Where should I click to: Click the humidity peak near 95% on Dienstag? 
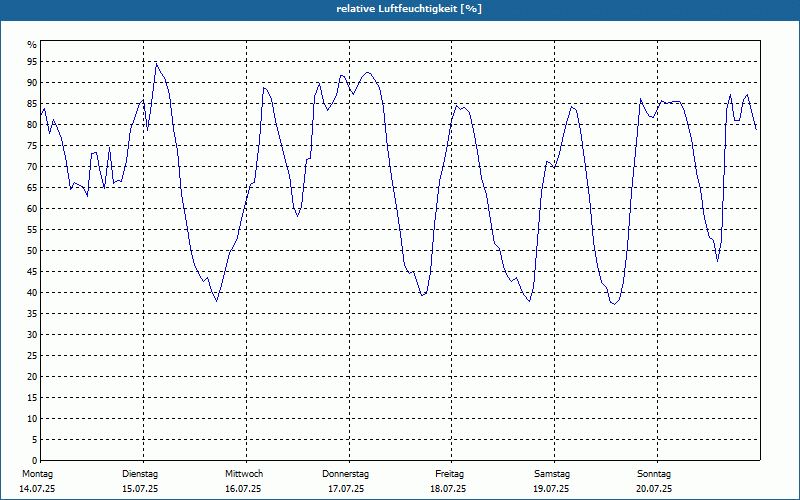pyautogui.click(x=156, y=64)
